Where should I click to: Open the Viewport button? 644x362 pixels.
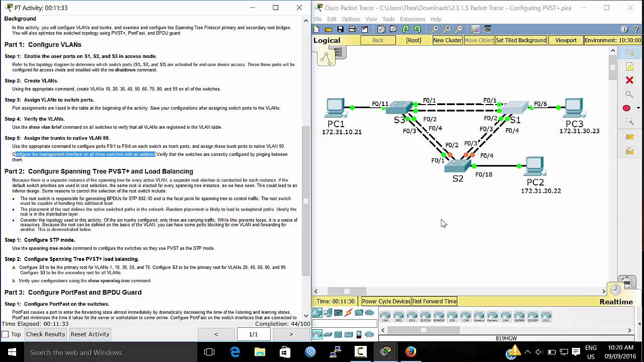coord(566,40)
